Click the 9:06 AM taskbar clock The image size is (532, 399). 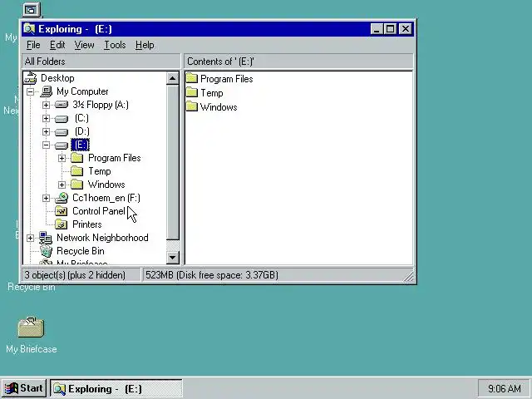(x=505, y=388)
